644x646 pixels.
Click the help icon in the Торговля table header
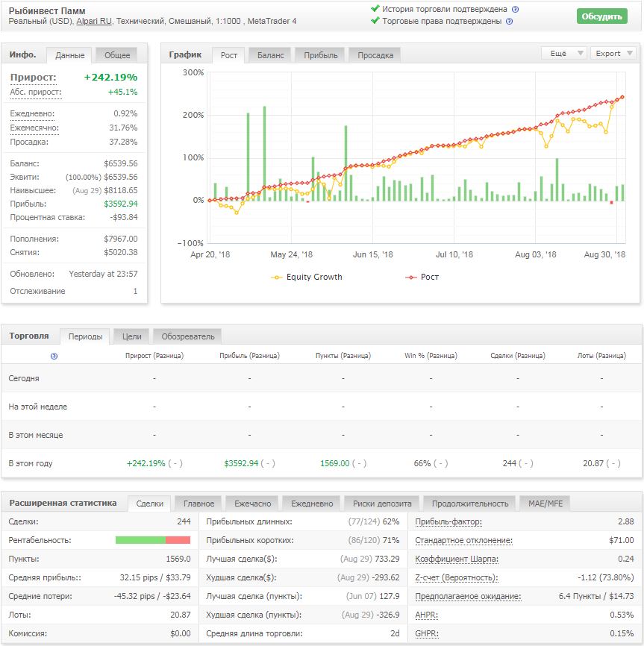(54, 356)
